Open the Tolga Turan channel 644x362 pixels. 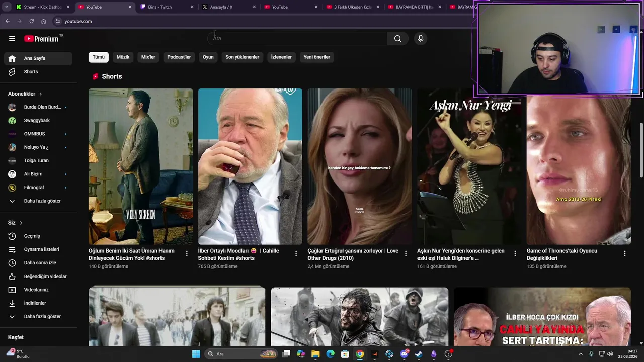point(38,161)
